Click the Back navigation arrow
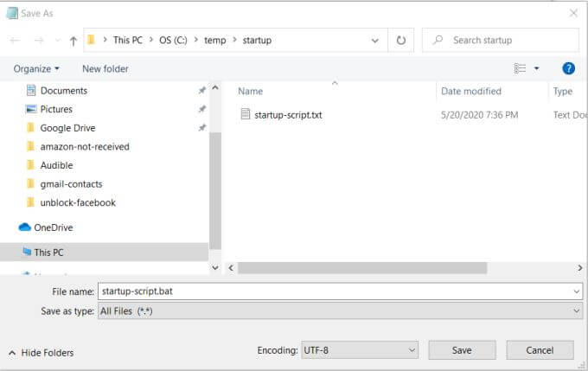 point(15,40)
